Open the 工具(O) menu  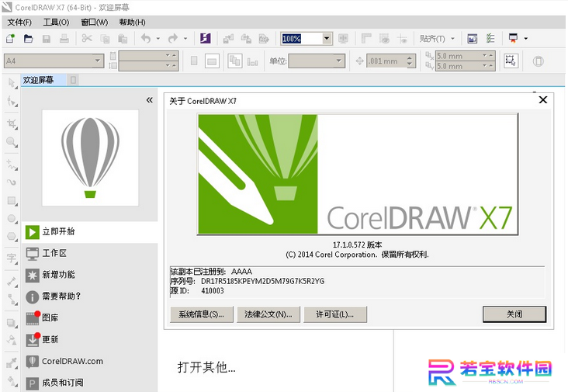pyautogui.click(x=56, y=23)
